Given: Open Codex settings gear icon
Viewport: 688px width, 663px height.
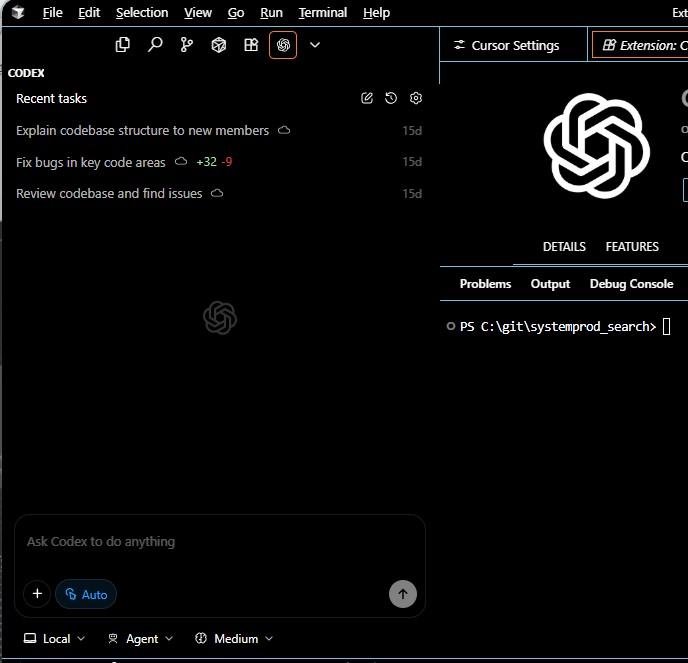Looking at the screenshot, I should [x=416, y=98].
